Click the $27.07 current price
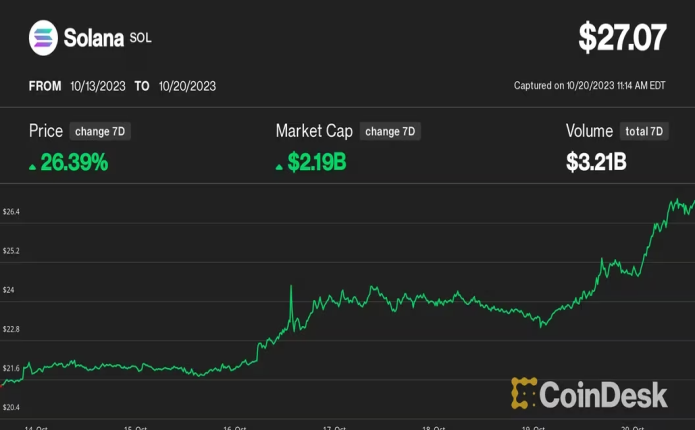This screenshot has height=430, width=695. tap(622, 37)
